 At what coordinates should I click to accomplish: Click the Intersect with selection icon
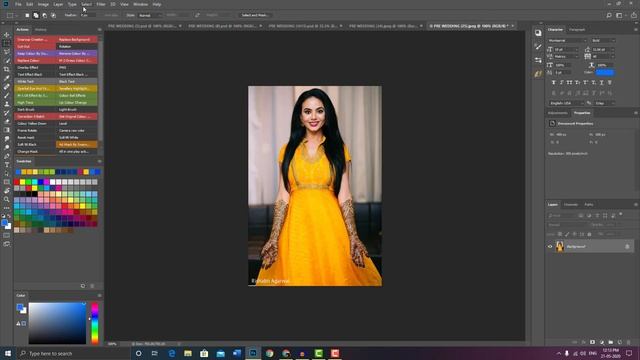tap(53, 15)
